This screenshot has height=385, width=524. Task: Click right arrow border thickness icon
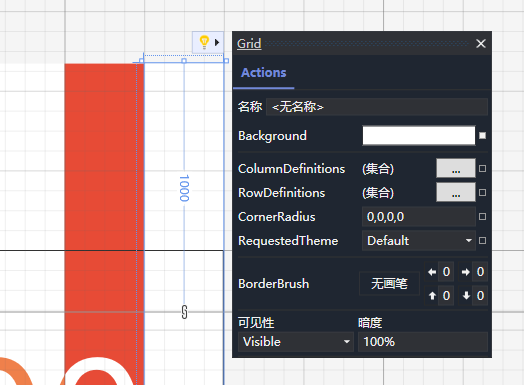coord(466,272)
